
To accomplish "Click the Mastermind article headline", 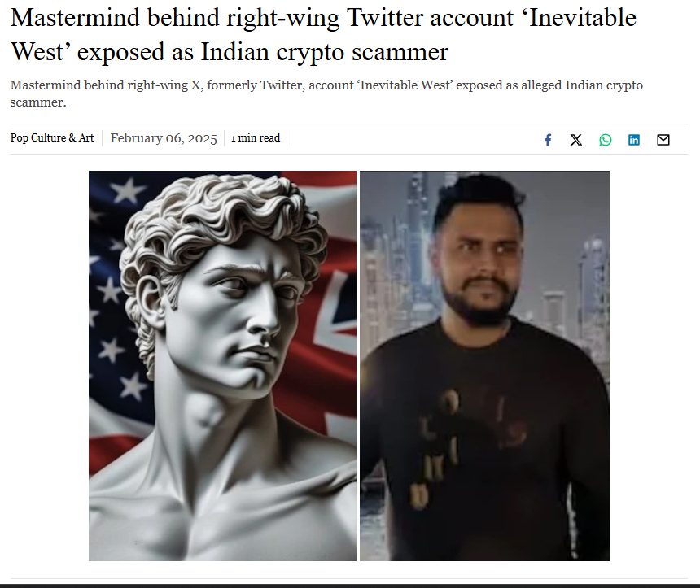I will 323,35.
